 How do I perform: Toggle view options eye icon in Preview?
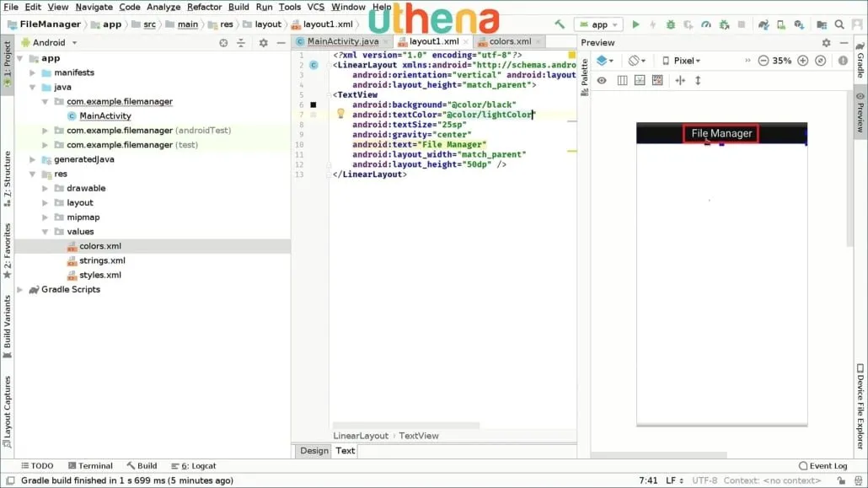pos(602,81)
